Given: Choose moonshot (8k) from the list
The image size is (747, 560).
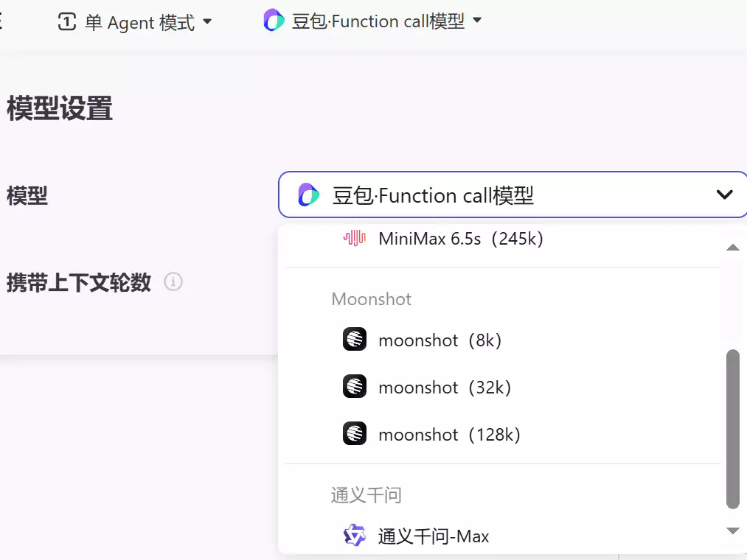Looking at the screenshot, I should pyautogui.click(x=439, y=340).
